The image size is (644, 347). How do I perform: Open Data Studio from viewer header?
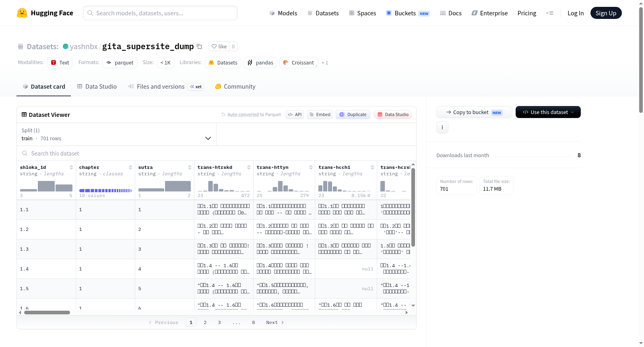tap(393, 114)
